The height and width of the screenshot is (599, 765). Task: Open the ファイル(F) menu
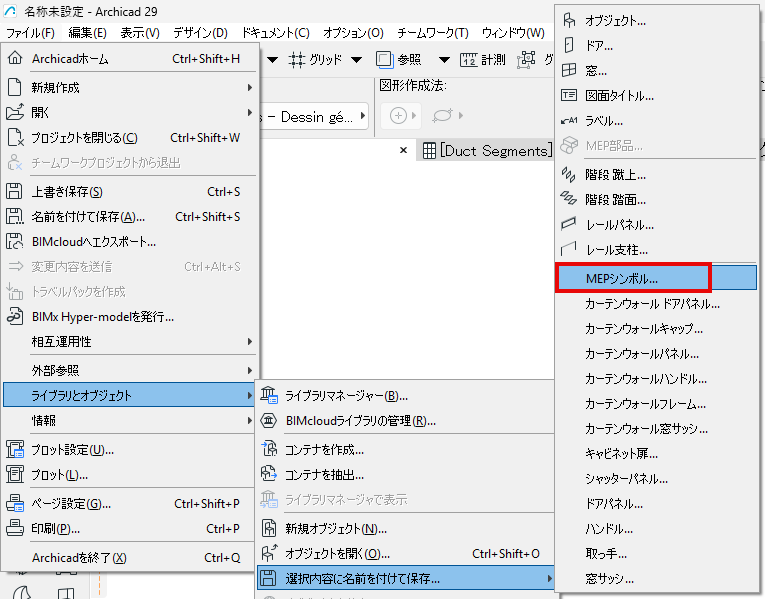click(x=30, y=33)
